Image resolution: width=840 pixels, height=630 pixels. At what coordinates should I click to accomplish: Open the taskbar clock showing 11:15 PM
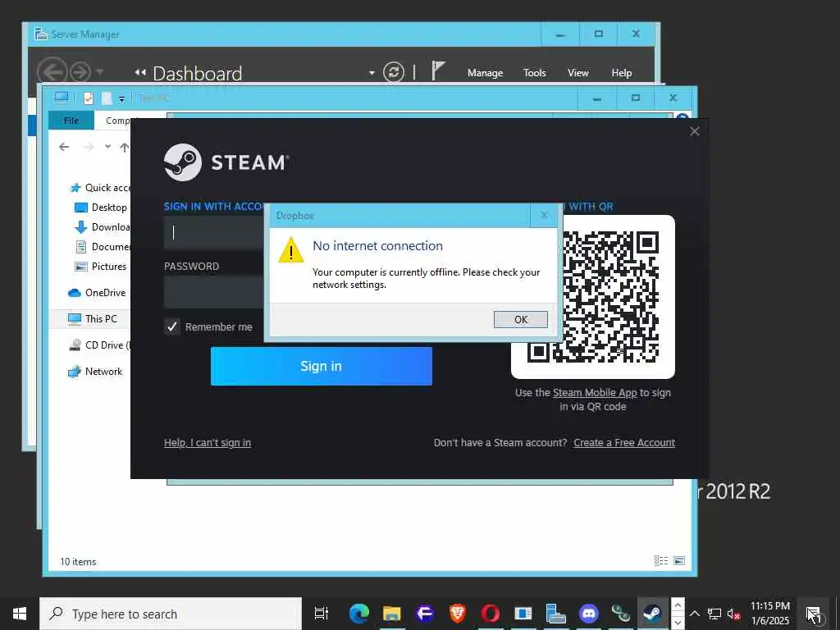click(769, 614)
